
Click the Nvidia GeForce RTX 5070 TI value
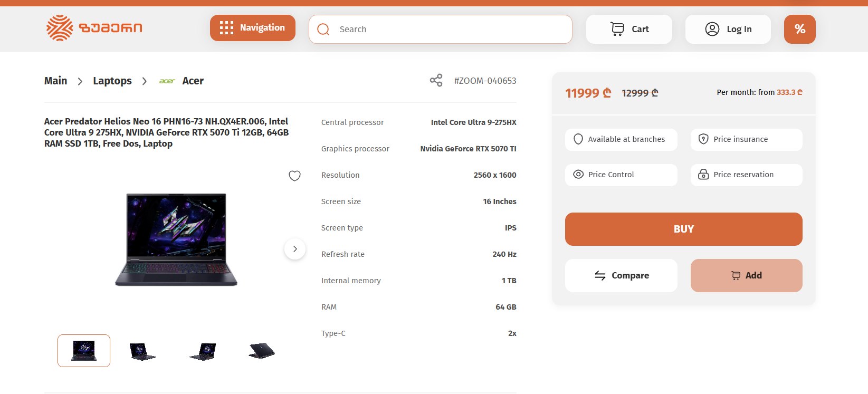[469, 149]
